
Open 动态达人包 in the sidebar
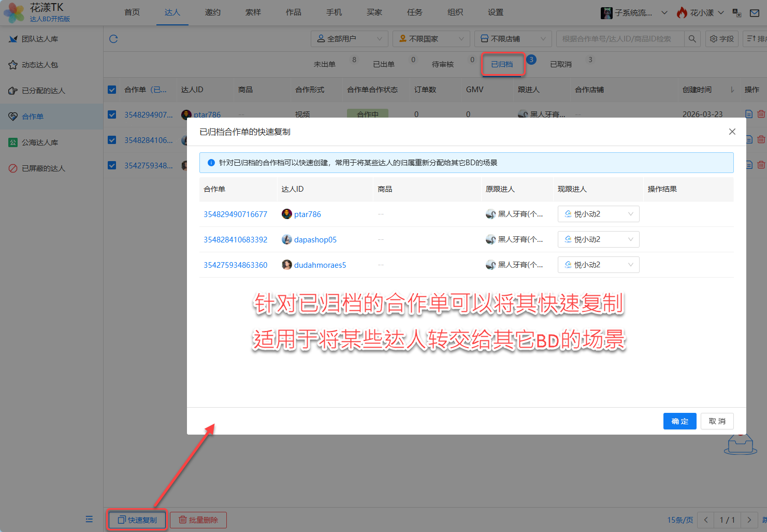tap(40, 65)
